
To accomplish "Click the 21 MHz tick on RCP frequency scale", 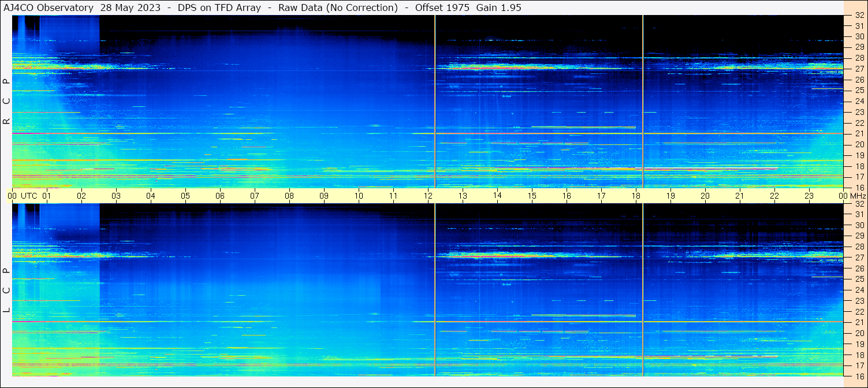I will coord(859,133).
